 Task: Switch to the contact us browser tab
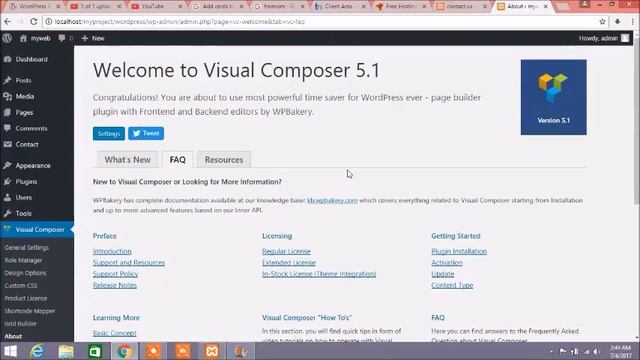point(460,7)
